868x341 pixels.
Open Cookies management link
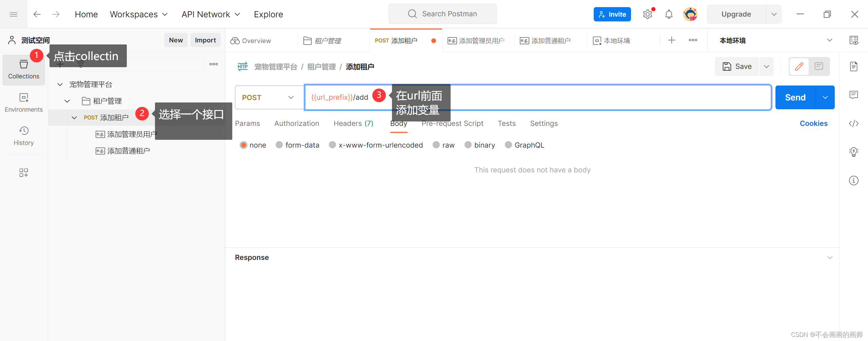coord(813,123)
